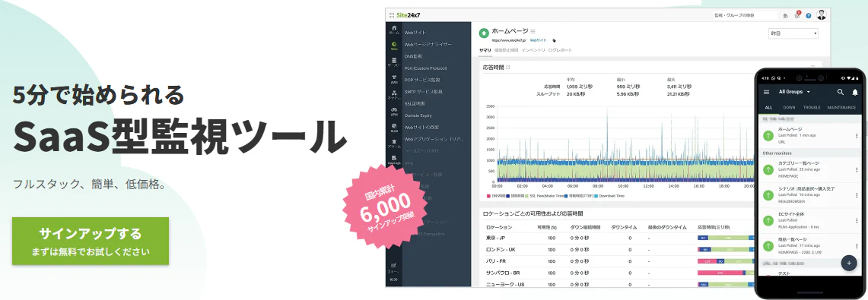Open the user profile avatar

[821, 15]
